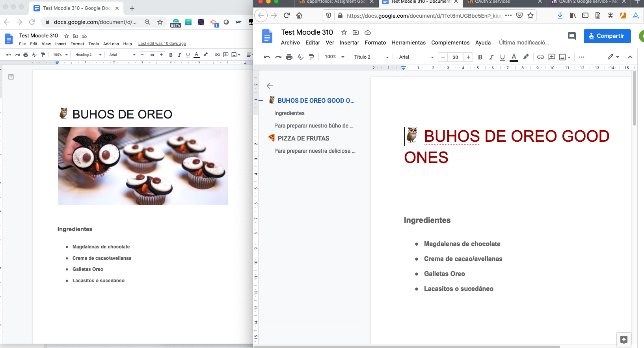Click 'Last edit was 10 days ago' link
The image size is (644, 348).
(x=162, y=44)
